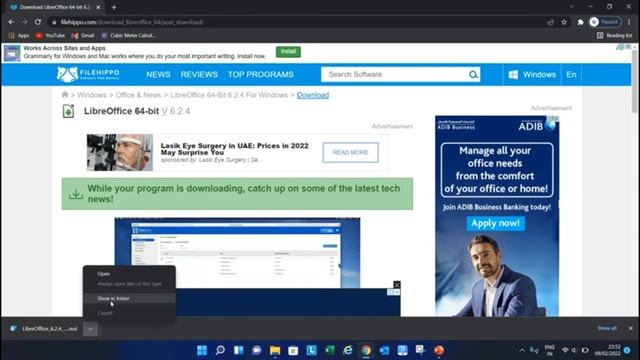Open File Explorer from the taskbar

[275, 350]
